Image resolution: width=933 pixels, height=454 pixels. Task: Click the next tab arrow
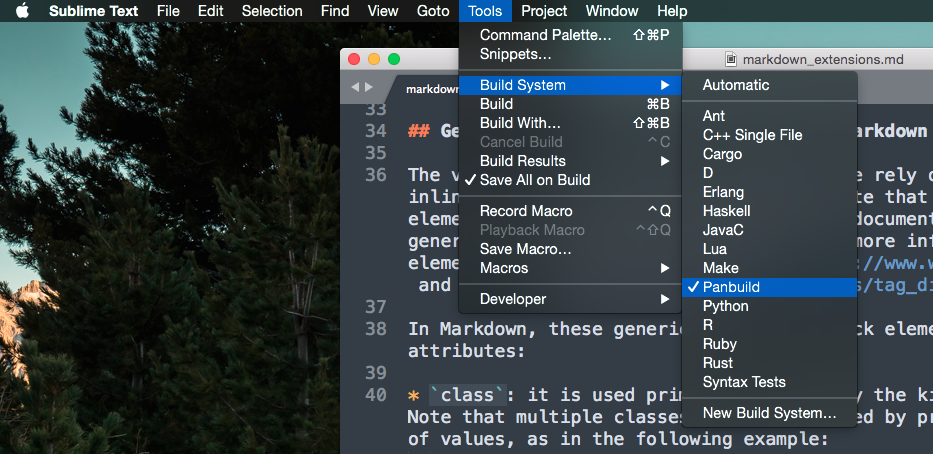[369, 87]
